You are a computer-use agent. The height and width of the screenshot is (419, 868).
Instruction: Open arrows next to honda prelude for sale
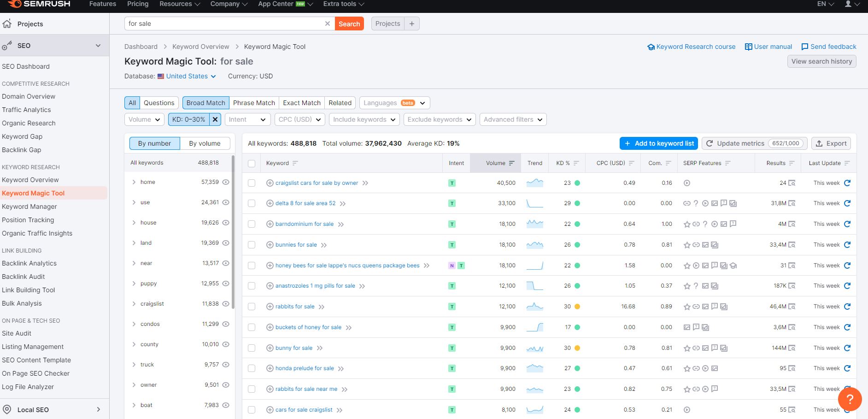point(341,369)
